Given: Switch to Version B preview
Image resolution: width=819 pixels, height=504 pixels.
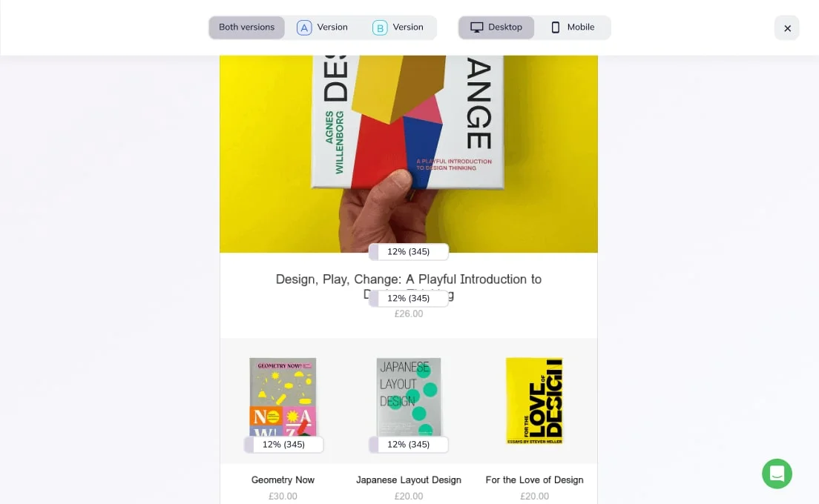Looking at the screenshot, I should coord(398,27).
